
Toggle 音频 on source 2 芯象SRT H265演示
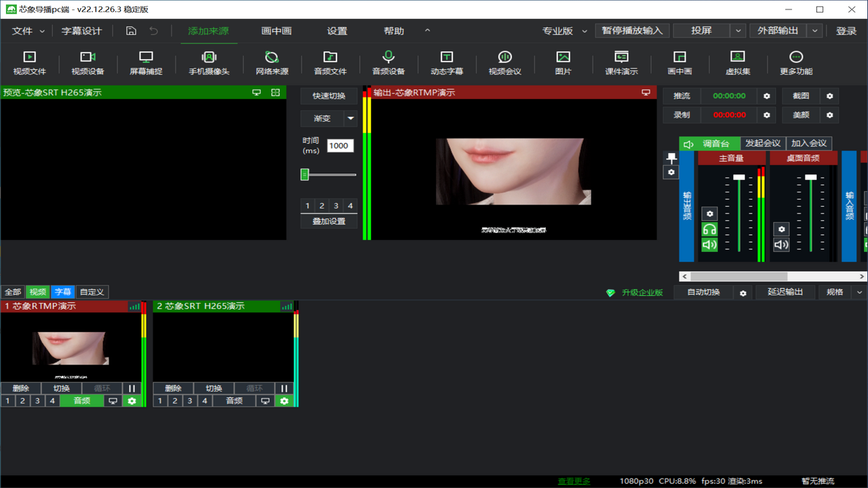point(234,401)
